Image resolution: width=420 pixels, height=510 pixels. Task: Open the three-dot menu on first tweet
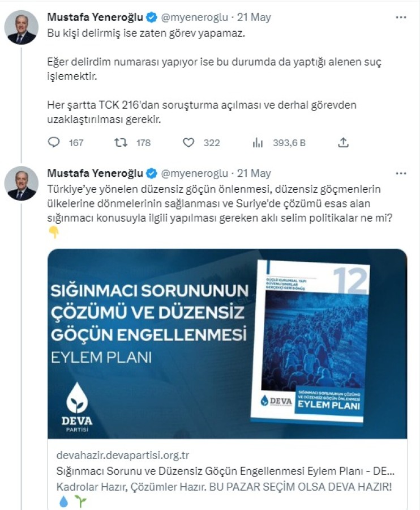click(401, 17)
